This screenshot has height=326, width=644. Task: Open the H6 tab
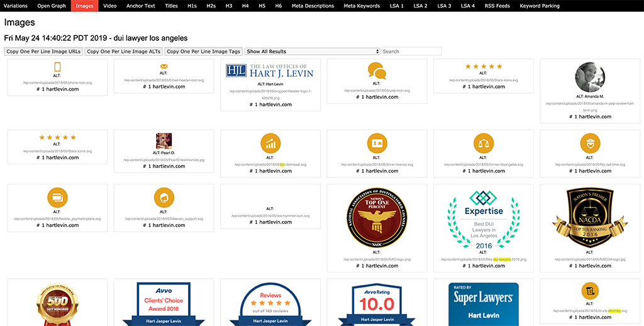tap(279, 6)
